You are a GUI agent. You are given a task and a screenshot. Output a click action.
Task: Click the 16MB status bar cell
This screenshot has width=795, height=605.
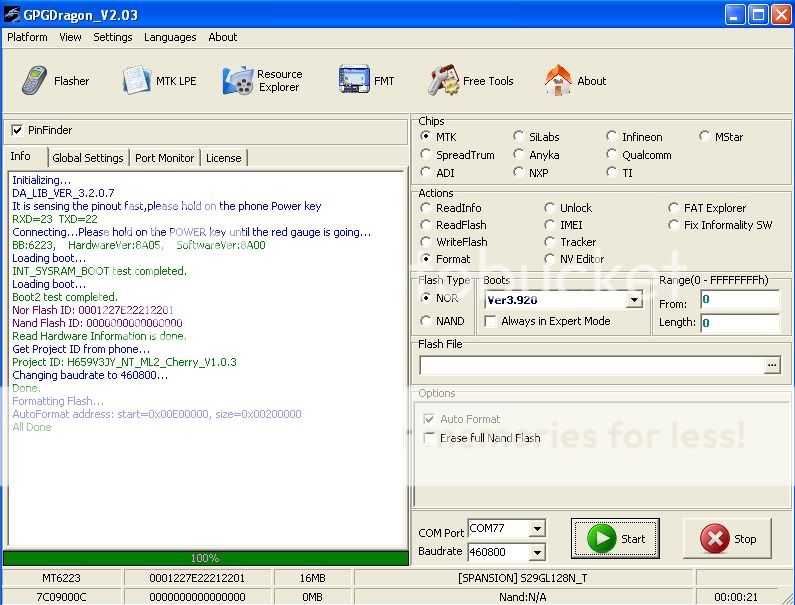(312, 578)
